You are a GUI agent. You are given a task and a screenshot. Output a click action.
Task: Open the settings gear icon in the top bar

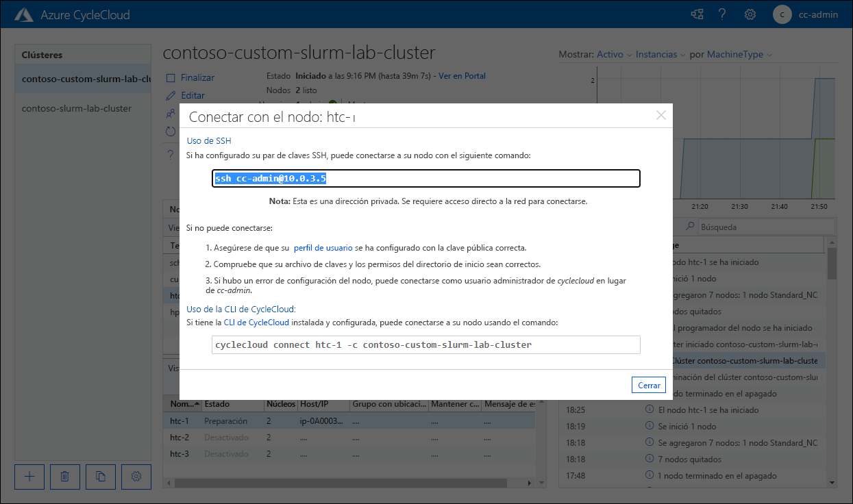pos(750,14)
